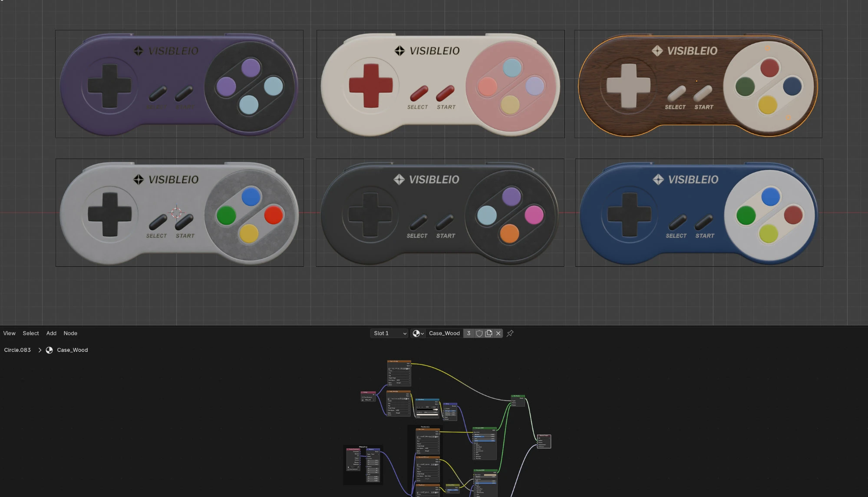Image resolution: width=868 pixels, height=497 pixels.
Task: Click the Textures frame label
Action: pyautogui.click(x=425, y=427)
